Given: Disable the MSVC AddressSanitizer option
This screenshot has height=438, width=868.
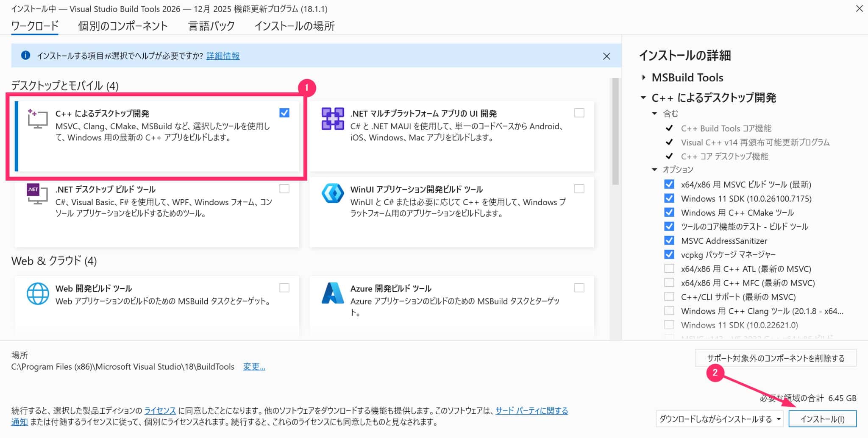Looking at the screenshot, I should (669, 240).
